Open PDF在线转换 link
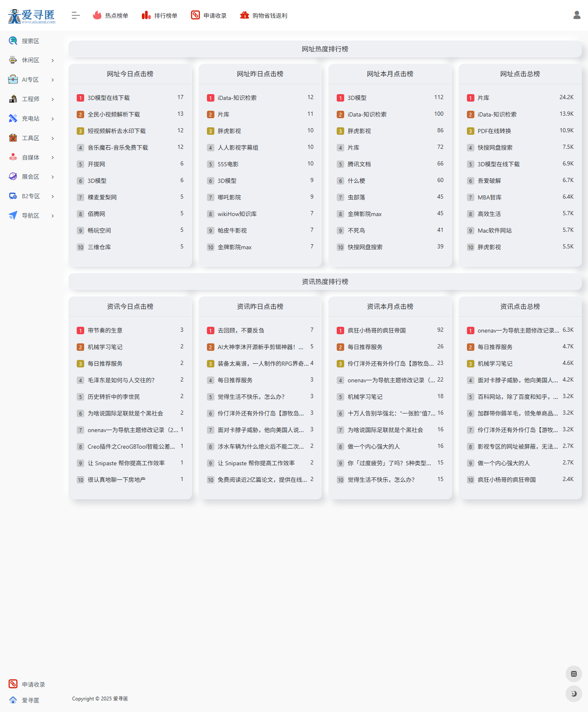The image size is (588, 712). click(494, 131)
